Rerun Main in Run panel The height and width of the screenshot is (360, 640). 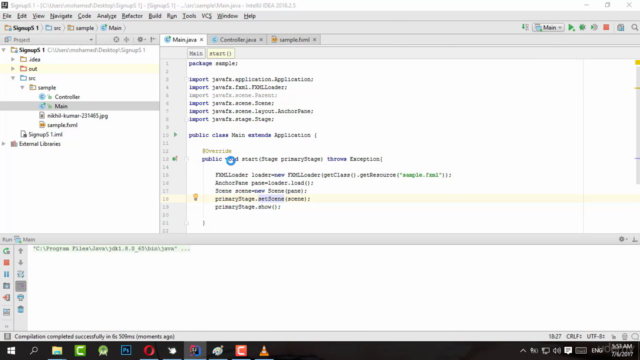click(7, 251)
